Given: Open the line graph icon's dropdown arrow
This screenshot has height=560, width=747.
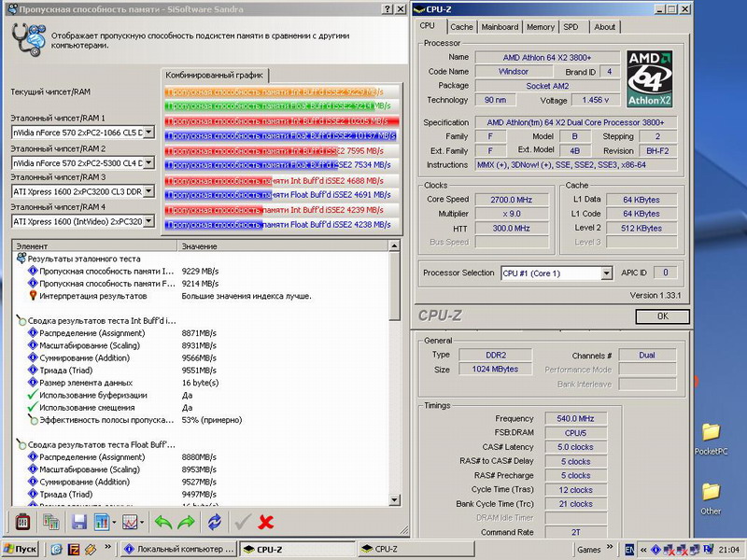Looking at the screenshot, I should pyautogui.click(x=143, y=523).
